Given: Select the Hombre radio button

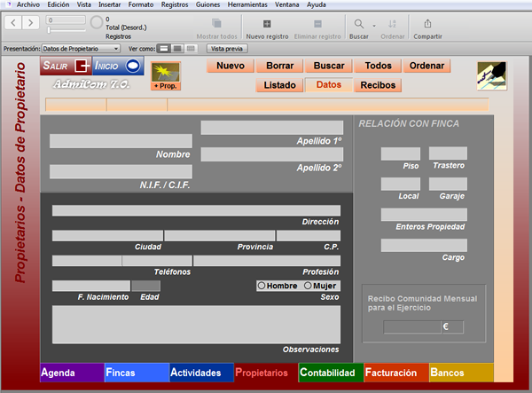Looking at the screenshot, I should coord(262,286).
